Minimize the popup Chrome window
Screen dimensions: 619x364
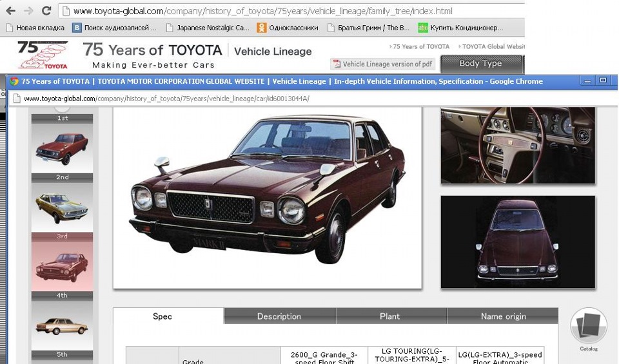click(587, 81)
